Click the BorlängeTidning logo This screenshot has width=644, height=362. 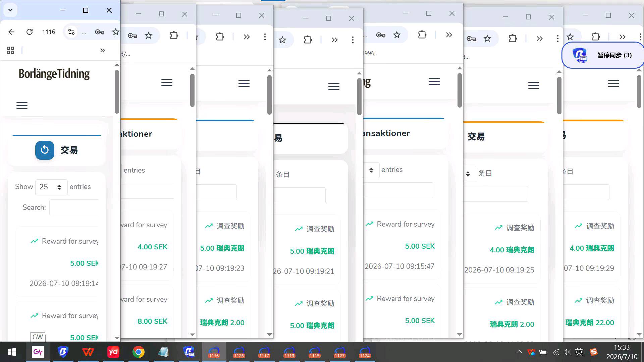54,74
